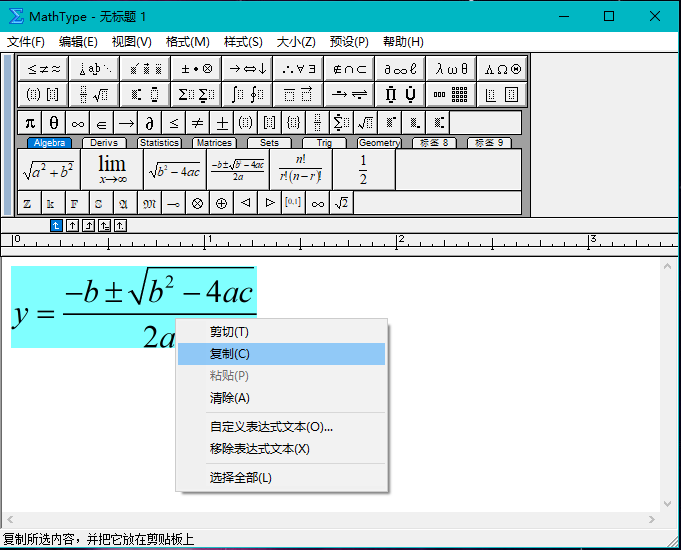Insert the square root of a²+b² expression

tap(49, 169)
